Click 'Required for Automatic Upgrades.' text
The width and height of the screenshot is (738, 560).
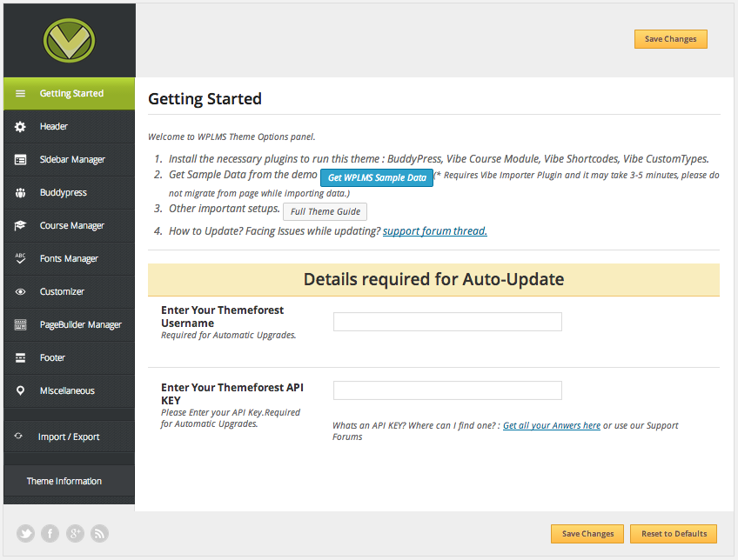[x=228, y=336]
